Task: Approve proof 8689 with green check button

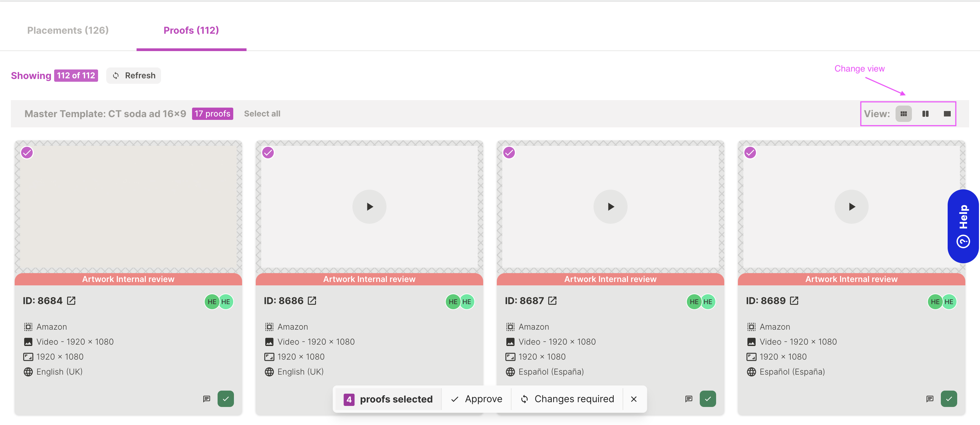Action: [x=949, y=399]
